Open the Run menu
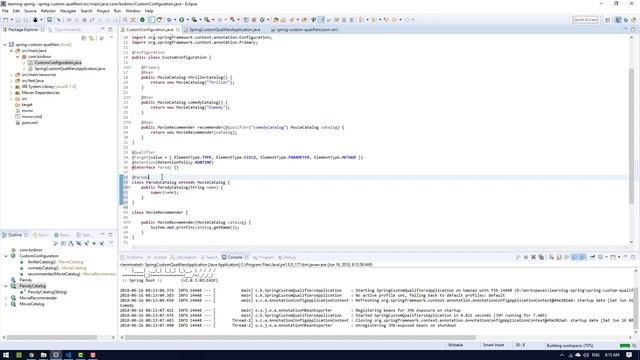Image resolution: width=640 pixels, height=360 pixels. tap(117, 11)
